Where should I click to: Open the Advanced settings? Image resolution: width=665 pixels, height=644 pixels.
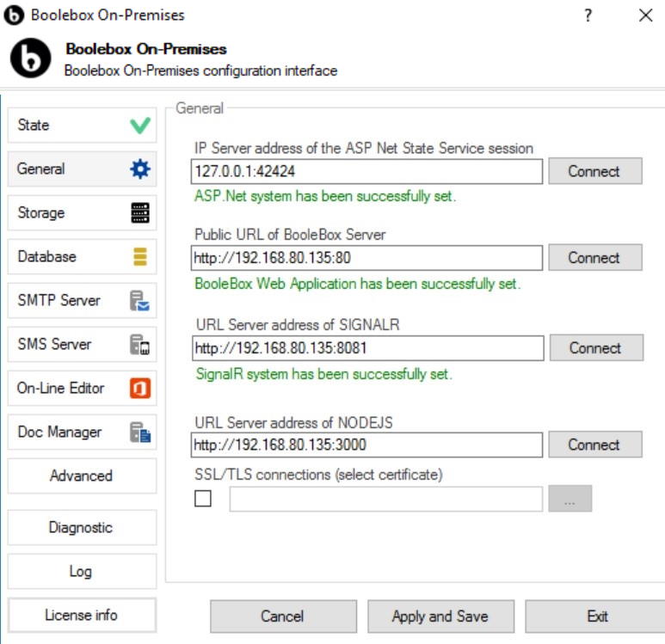83,475
